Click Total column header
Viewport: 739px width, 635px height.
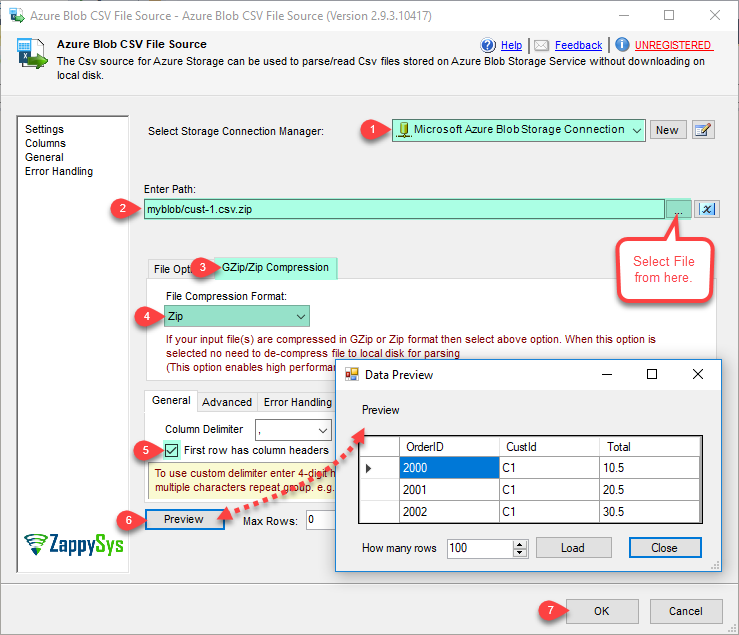[x=649, y=446]
